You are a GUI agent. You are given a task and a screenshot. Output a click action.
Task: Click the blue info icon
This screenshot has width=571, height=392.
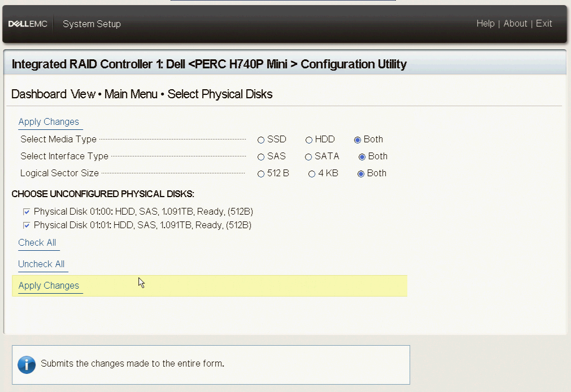tap(27, 364)
